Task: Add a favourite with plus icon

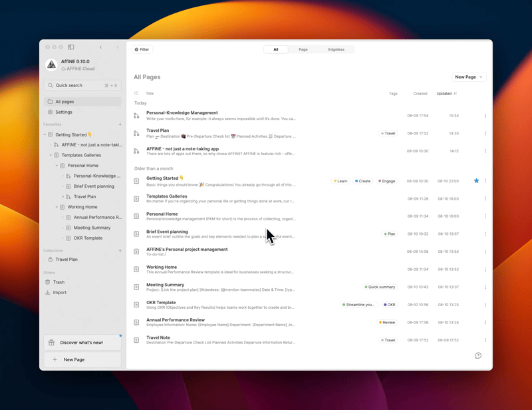Action: [x=120, y=124]
